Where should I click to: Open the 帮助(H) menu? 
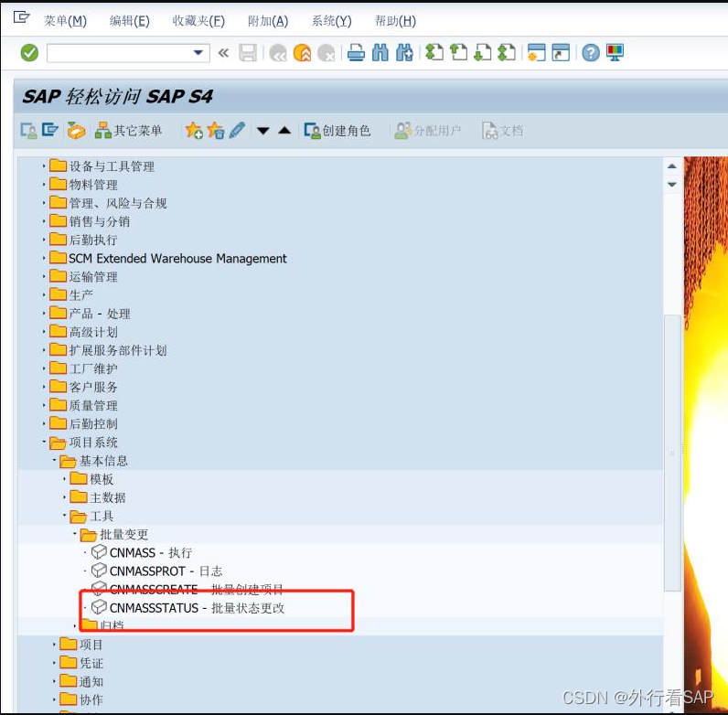coord(395,21)
